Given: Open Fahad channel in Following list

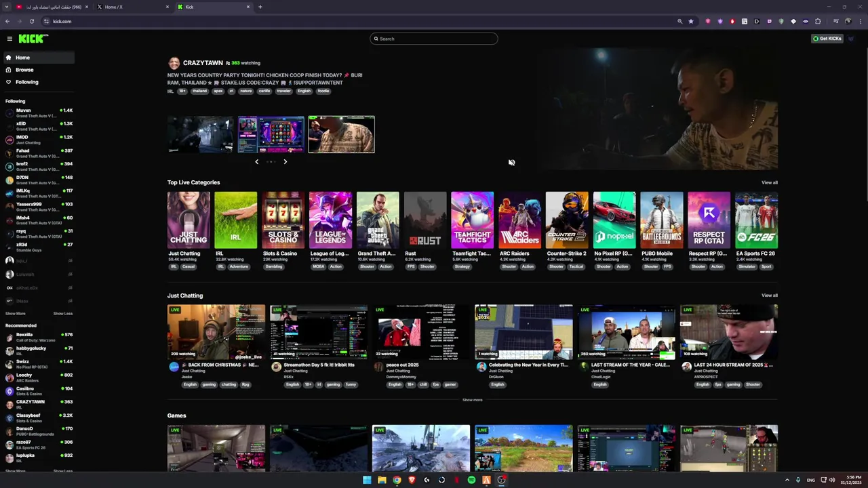Looking at the screenshot, I should (x=39, y=153).
